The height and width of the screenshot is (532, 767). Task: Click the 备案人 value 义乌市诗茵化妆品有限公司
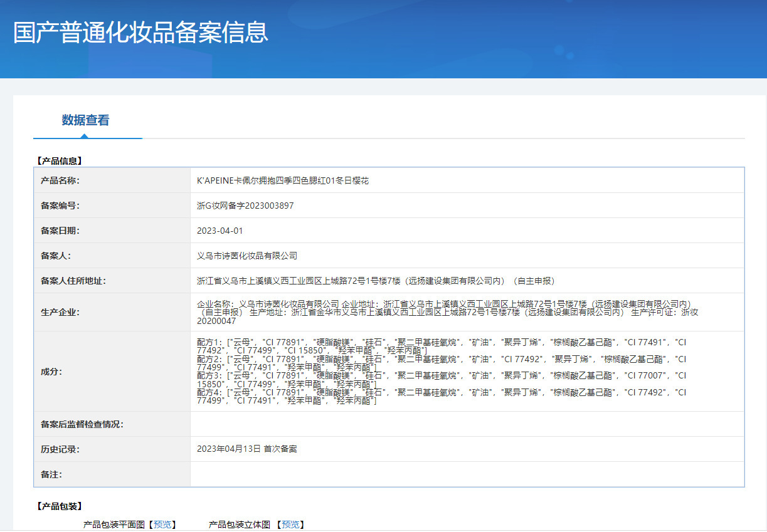click(247, 256)
